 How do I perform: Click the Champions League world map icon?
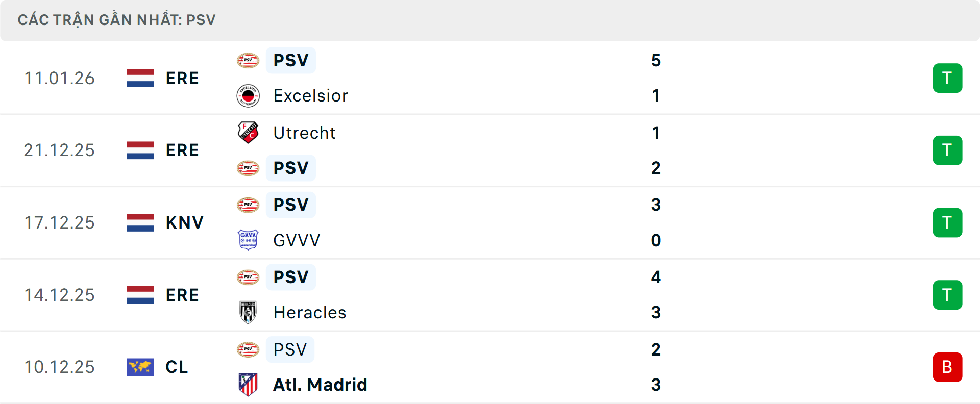tap(140, 367)
